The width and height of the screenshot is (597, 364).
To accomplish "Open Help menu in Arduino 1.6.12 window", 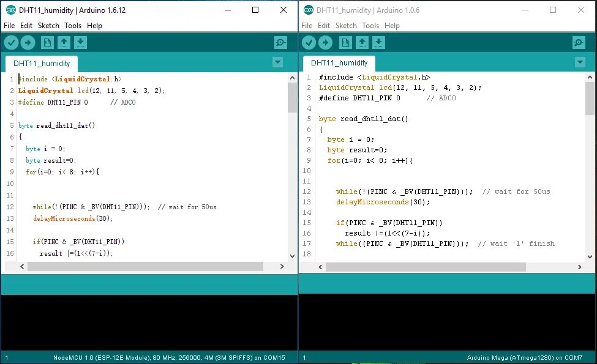I will point(94,26).
